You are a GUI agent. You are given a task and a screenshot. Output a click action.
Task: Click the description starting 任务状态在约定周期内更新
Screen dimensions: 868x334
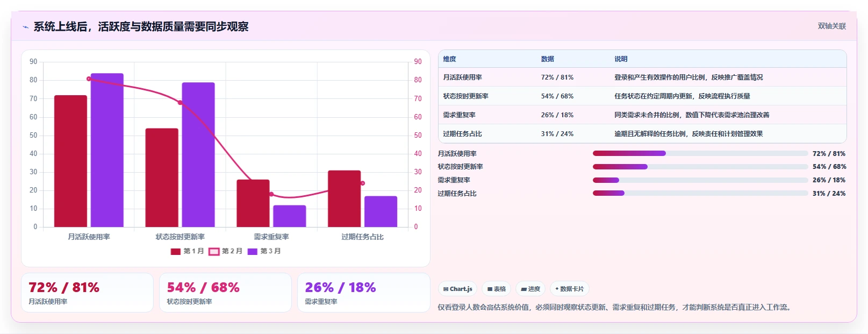coord(682,96)
